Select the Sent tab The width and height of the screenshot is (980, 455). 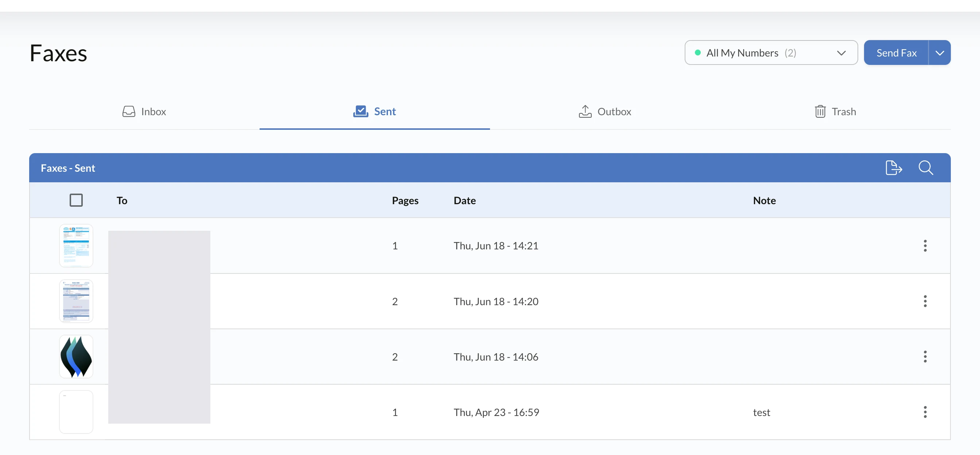click(x=374, y=112)
